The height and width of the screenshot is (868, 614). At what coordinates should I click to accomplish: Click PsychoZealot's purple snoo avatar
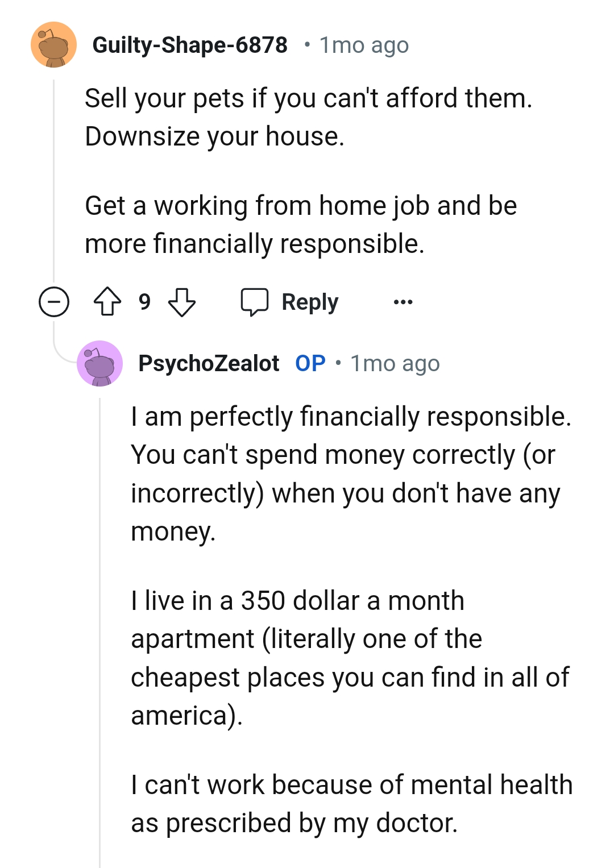[100, 364]
